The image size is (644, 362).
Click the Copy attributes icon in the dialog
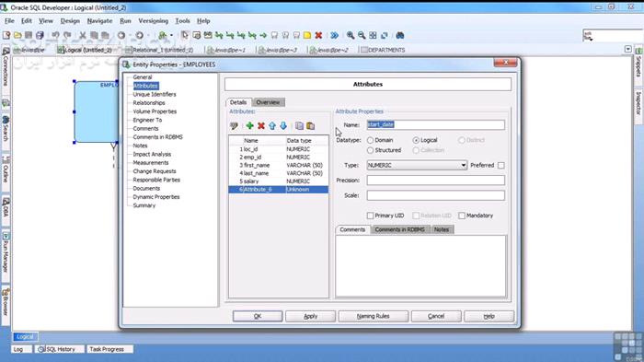tap(299, 126)
